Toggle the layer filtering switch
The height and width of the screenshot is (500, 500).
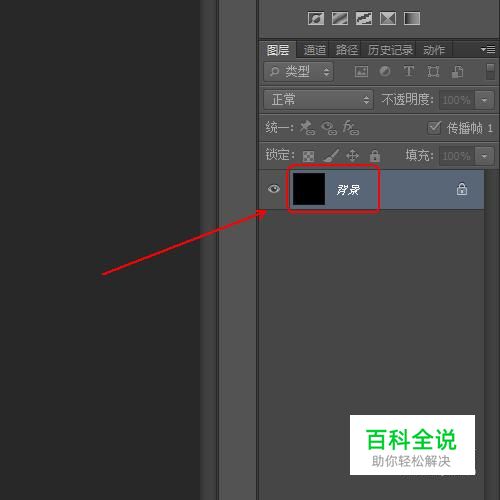click(x=490, y=71)
